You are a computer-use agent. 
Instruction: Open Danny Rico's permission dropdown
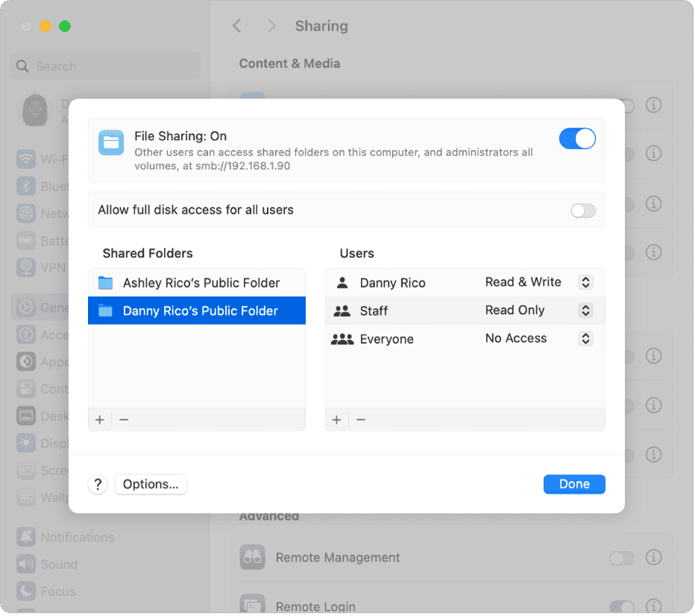click(585, 283)
